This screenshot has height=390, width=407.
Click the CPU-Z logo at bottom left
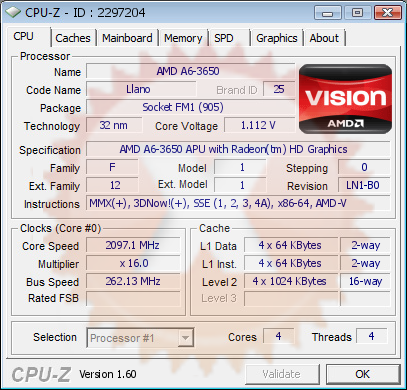[x=41, y=375]
